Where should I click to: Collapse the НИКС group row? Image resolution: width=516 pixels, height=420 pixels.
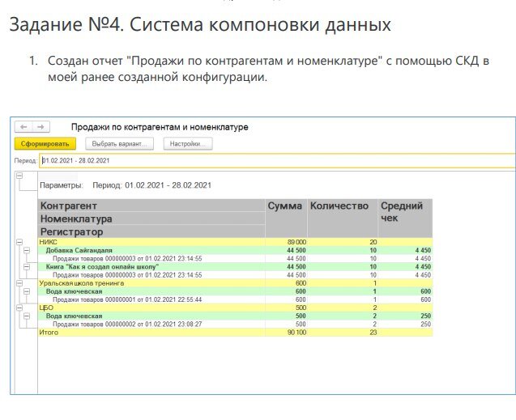coord(19,242)
